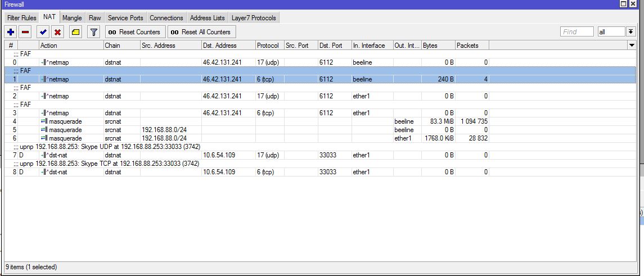644x276 pixels.
Task: Click Skype TCP upnp comment line
Action: coord(106,164)
